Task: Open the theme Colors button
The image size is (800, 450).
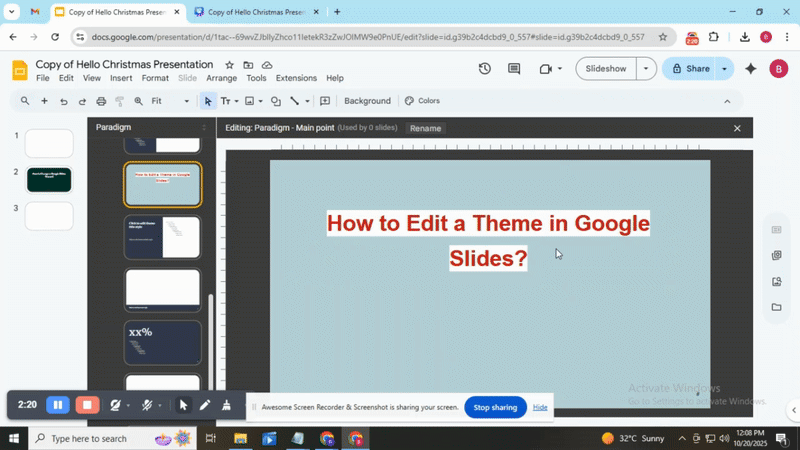Action: [422, 101]
